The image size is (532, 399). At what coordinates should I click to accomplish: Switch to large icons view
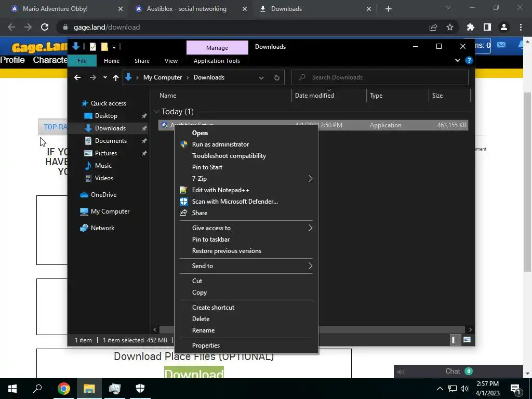click(x=467, y=340)
